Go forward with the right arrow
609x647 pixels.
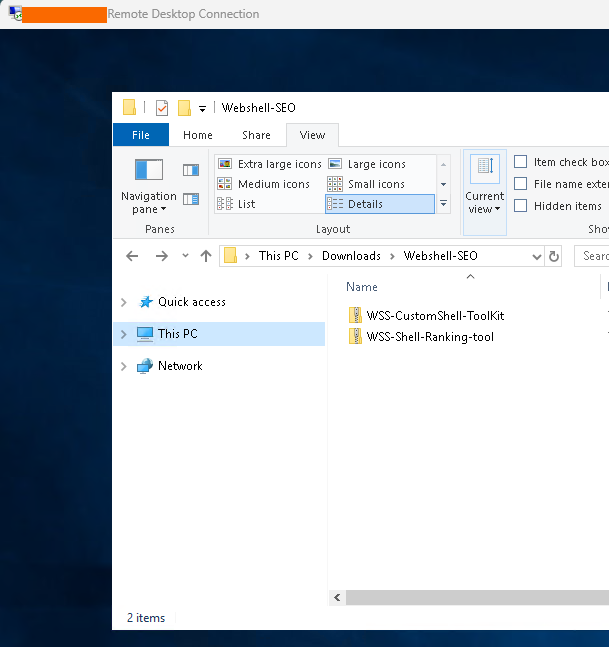tap(162, 256)
